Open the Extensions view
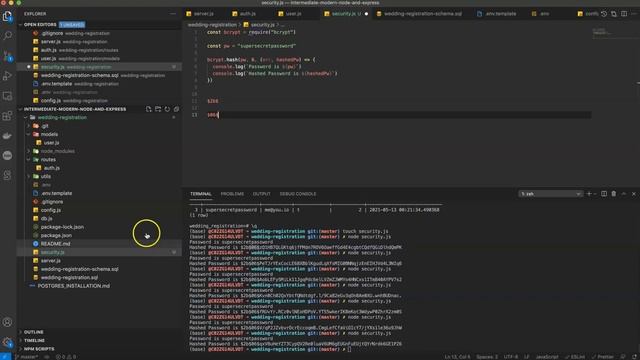640x360 pixels. coord(7,116)
